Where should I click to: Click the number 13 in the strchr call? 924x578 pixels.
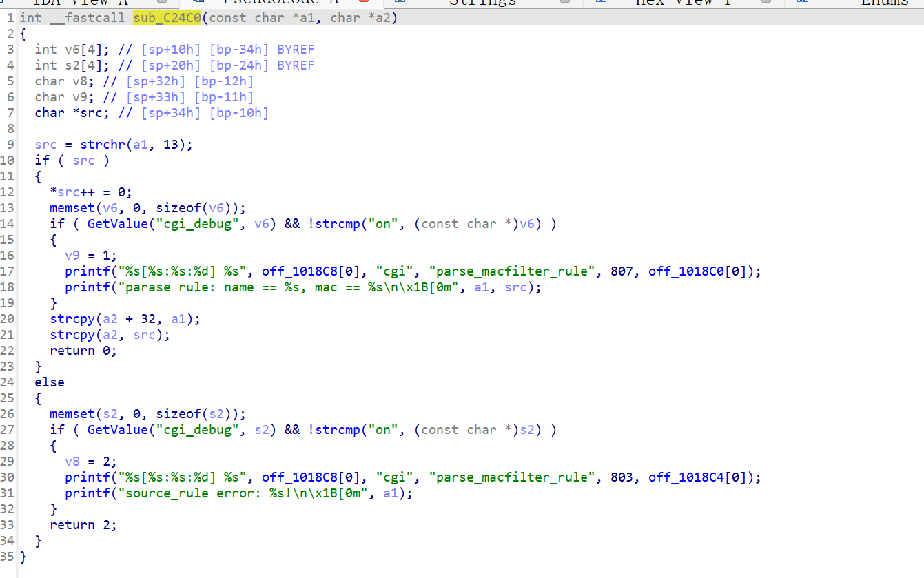coord(171,145)
